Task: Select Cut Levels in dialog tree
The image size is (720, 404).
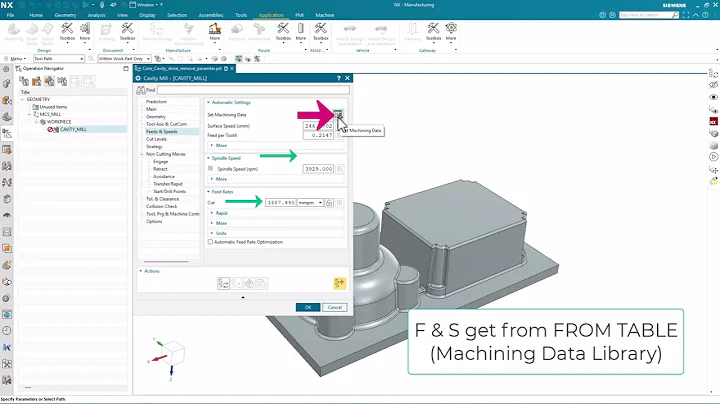Action: click(x=156, y=139)
